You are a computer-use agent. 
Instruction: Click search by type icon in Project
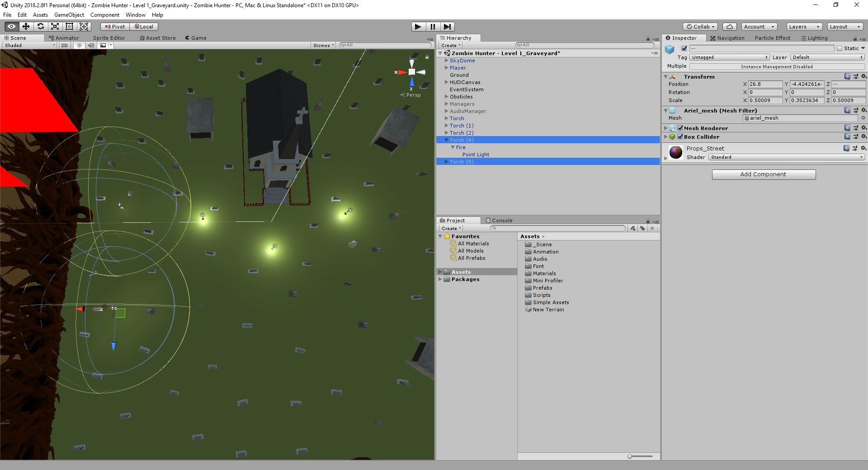(633, 228)
